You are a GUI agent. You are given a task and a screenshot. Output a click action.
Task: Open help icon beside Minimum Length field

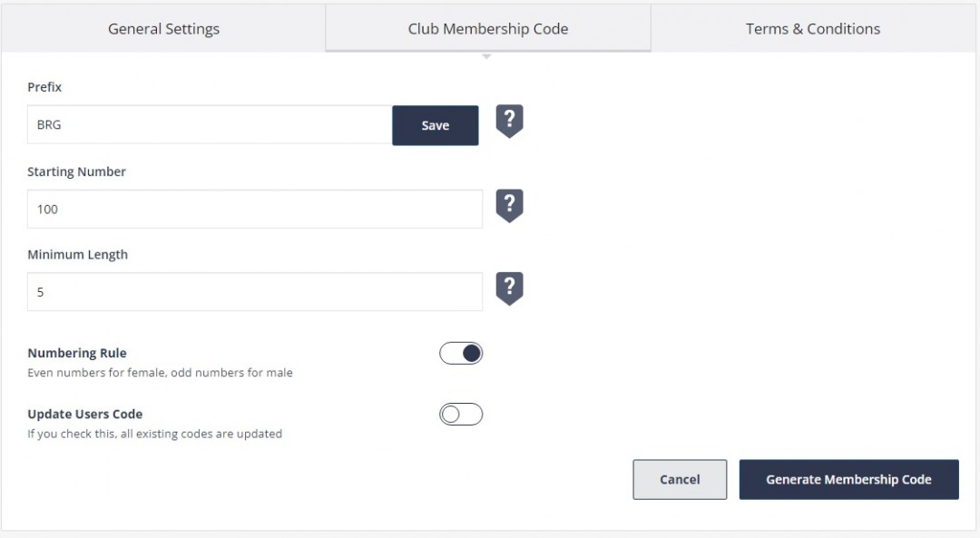pos(509,289)
